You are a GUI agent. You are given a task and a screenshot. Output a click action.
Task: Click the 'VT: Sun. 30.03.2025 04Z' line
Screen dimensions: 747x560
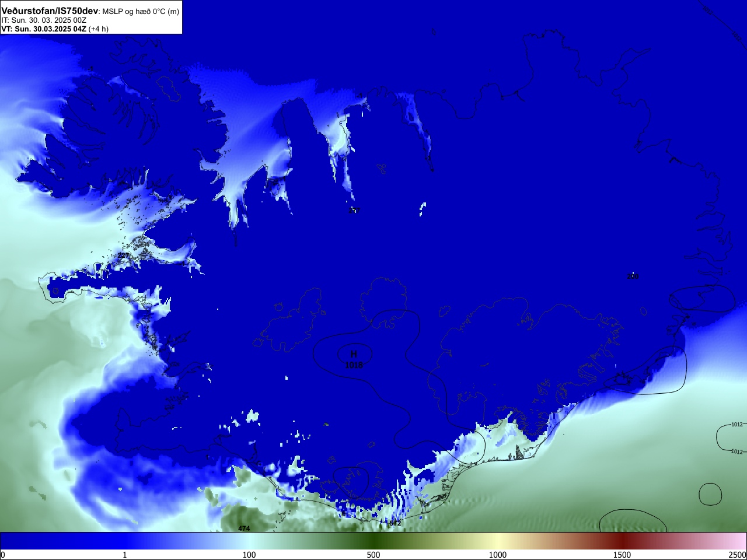tap(43, 29)
